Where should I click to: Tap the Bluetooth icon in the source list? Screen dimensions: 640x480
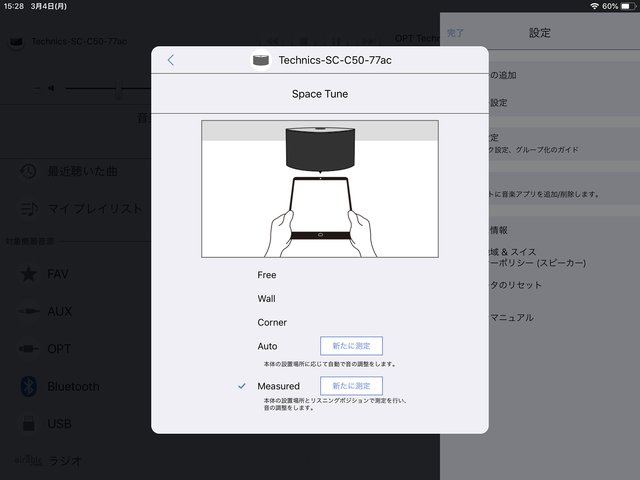[29, 386]
